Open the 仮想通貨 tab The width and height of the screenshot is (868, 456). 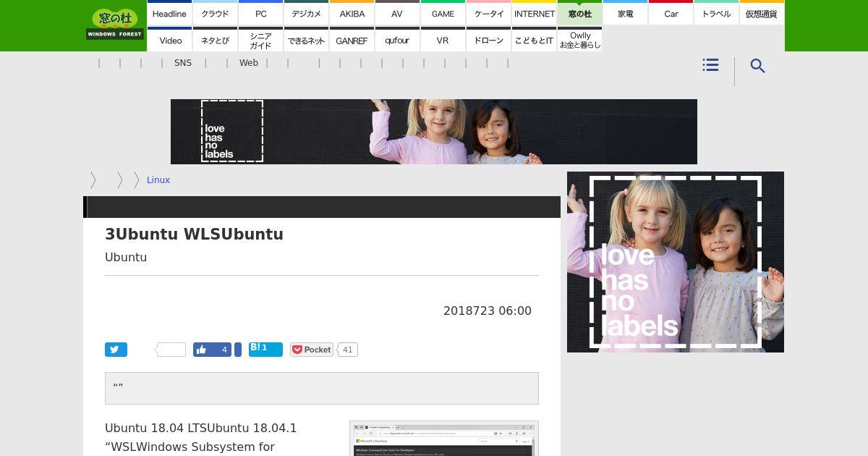762,12
